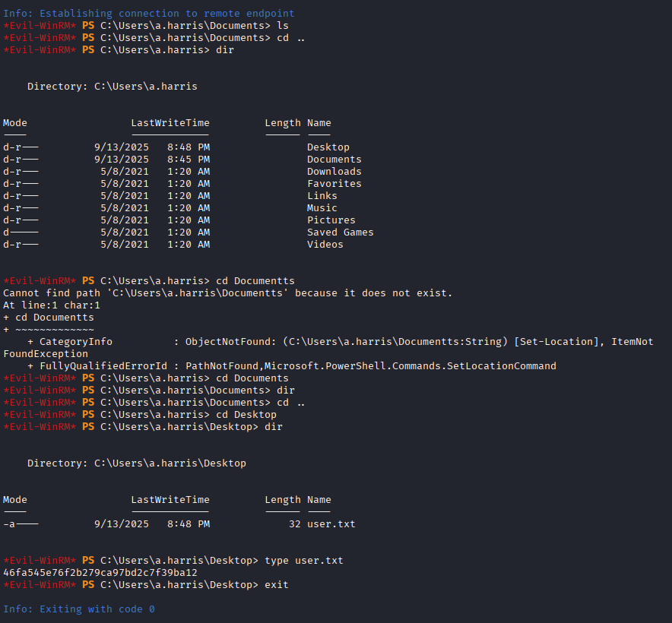
Task: Click the 'Info: Establishing connection to remote endpoint' line
Action: [148, 14]
